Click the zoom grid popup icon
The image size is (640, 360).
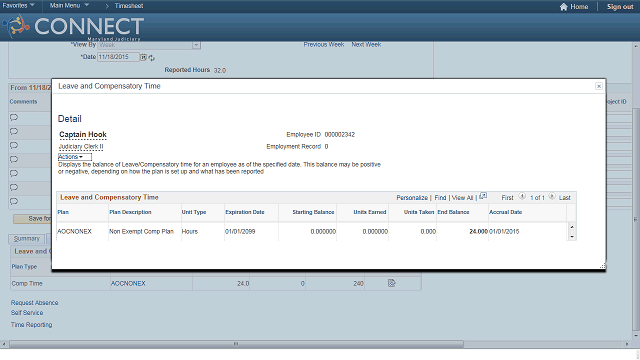[483, 196]
